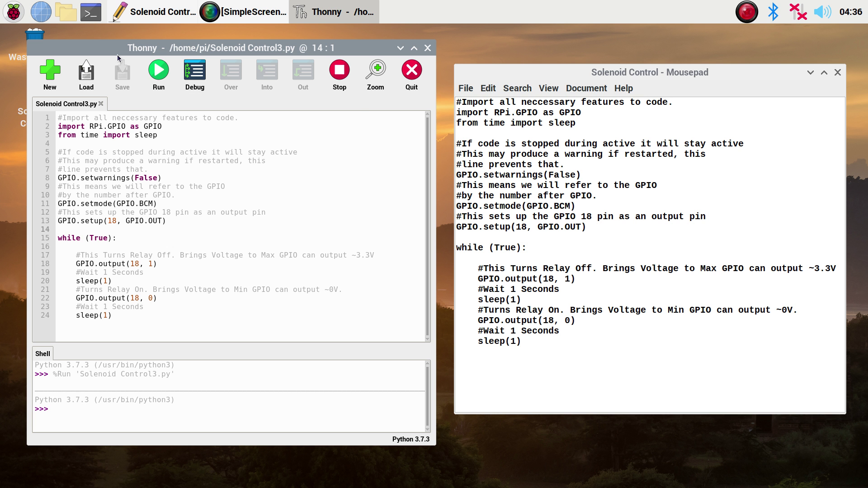Select the Shell tab in Thonny
This screenshot has height=488, width=868.
pos(42,354)
